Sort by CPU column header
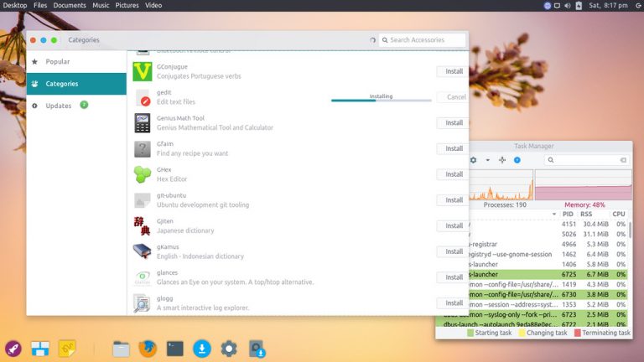The height and width of the screenshot is (362, 644). (619, 215)
